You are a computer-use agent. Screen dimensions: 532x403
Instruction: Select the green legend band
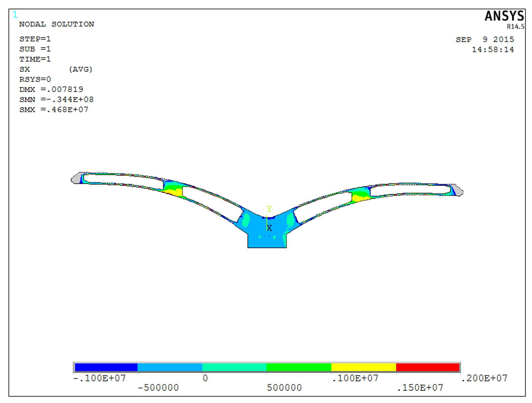pos(299,367)
